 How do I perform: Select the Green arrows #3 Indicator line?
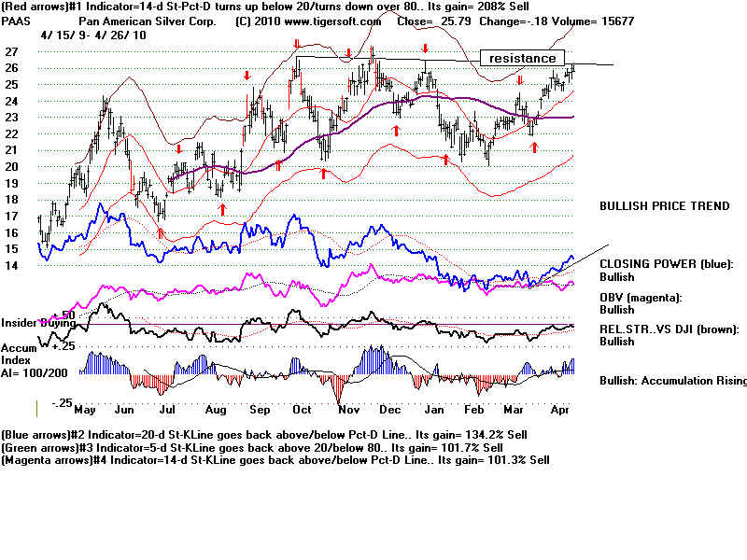252,448
